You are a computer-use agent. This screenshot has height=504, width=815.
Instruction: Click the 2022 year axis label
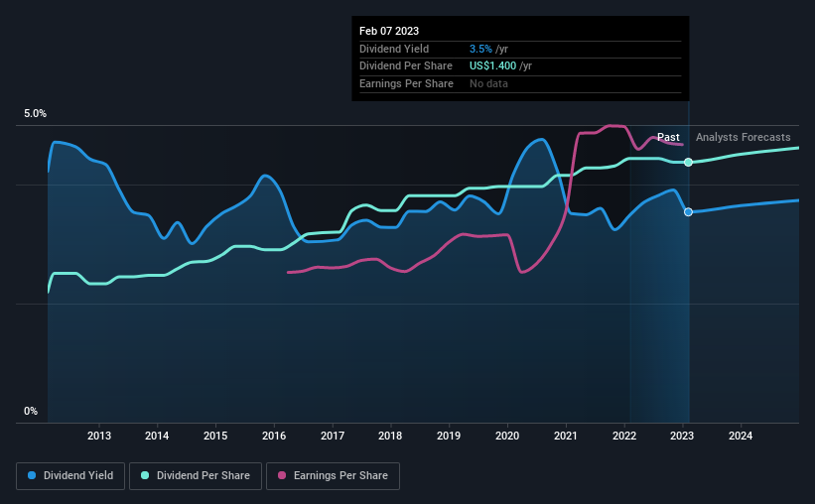(x=624, y=436)
